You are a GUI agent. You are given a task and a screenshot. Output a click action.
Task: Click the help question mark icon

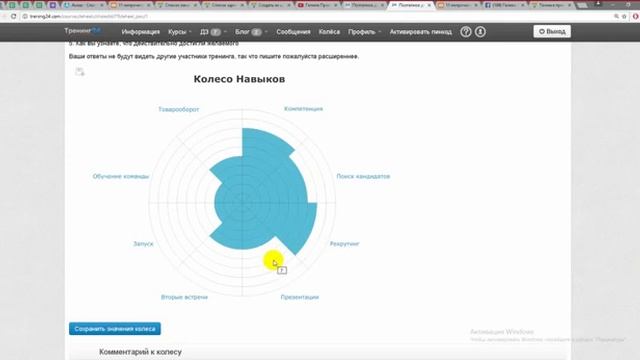(466, 31)
